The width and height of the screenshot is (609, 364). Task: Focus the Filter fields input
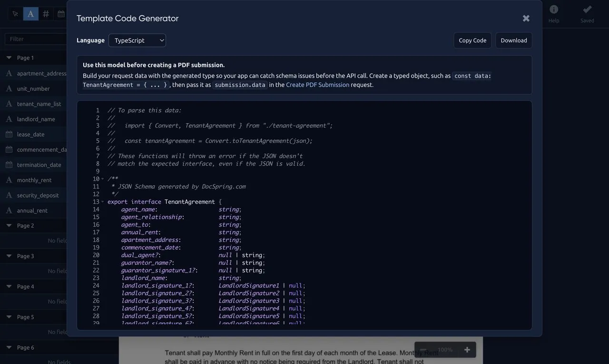click(36, 39)
